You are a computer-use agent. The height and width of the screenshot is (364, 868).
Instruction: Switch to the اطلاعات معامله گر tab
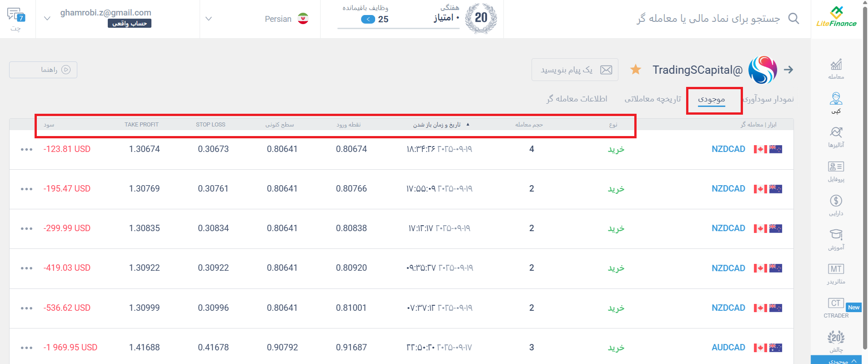[x=577, y=99]
